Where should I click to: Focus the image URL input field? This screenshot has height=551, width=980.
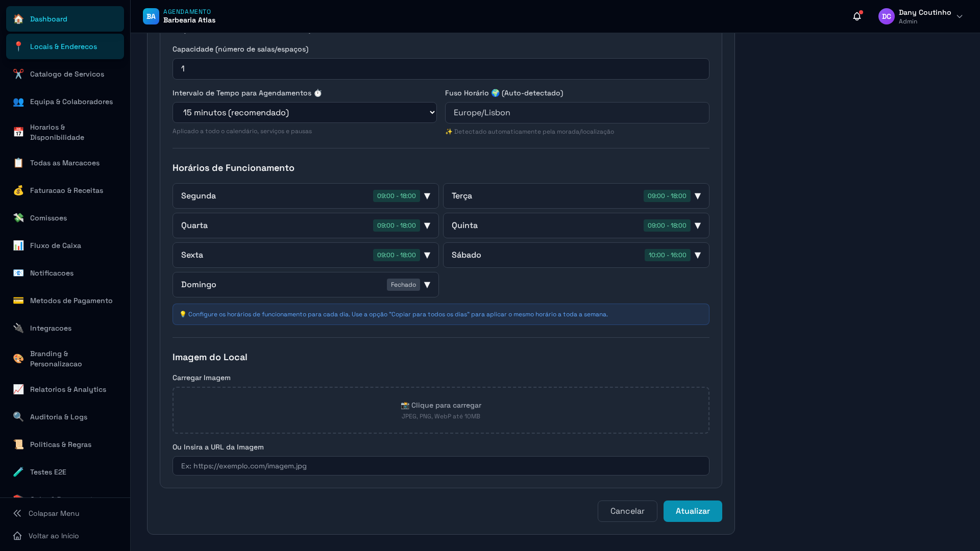(x=440, y=466)
